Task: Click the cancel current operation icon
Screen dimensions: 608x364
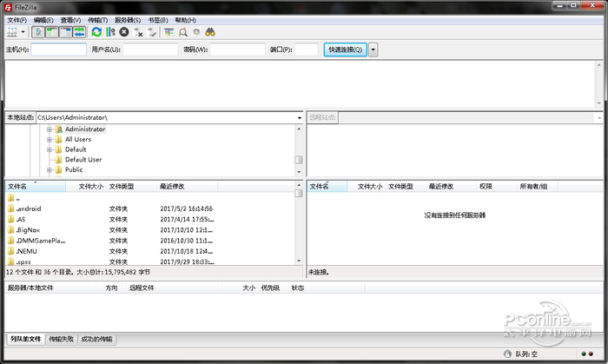Action: (124, 32)
